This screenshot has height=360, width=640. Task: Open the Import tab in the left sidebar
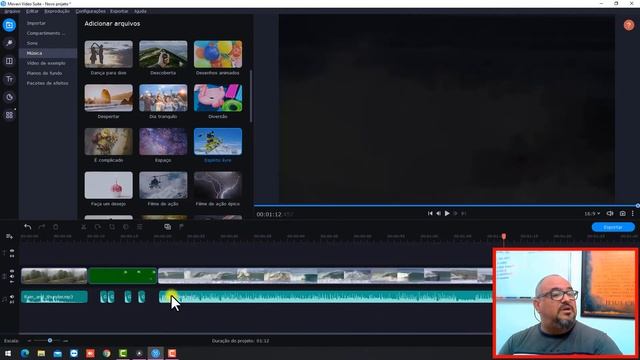[9, 25]
